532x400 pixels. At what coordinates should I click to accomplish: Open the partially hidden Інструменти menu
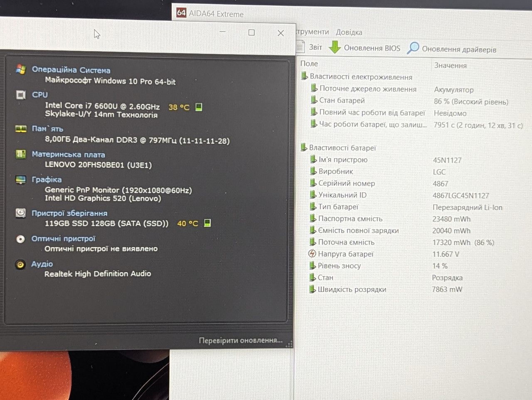tap(313, 32)
